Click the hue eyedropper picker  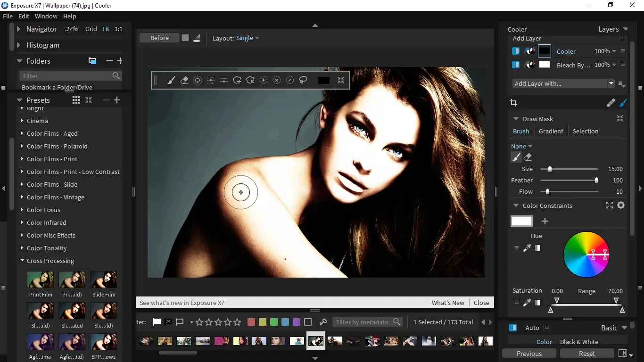(527, 248)
